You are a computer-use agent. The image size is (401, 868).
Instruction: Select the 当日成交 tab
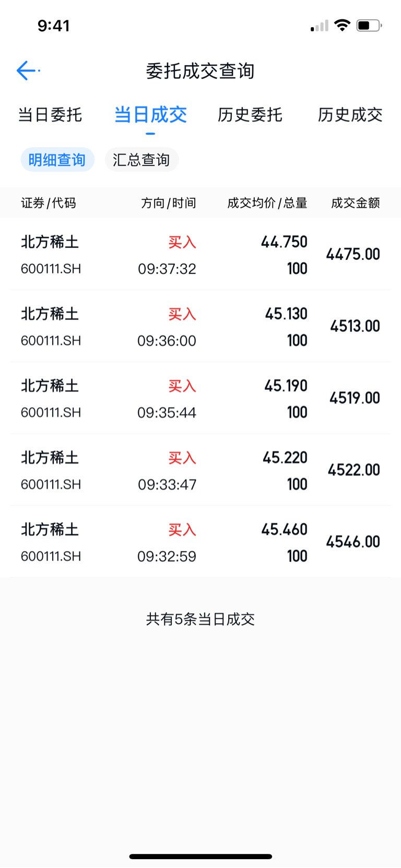(x=150, y=115)
